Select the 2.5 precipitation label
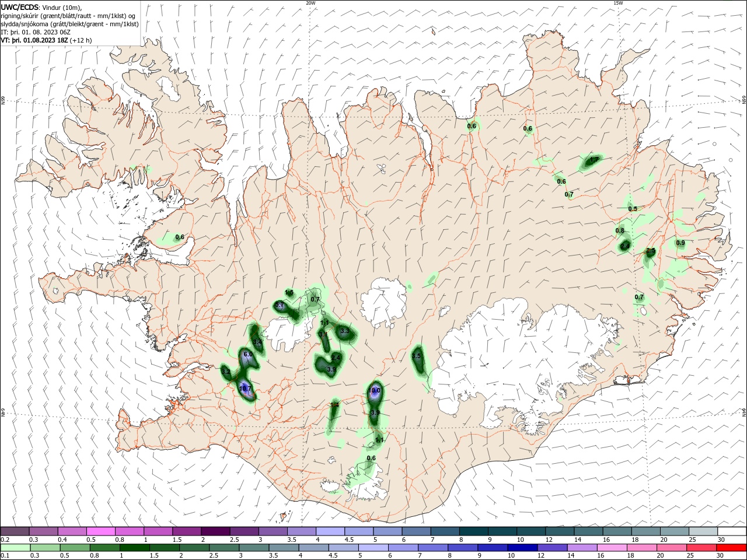This screenshot has height=560, width=747. click(651, 251)
